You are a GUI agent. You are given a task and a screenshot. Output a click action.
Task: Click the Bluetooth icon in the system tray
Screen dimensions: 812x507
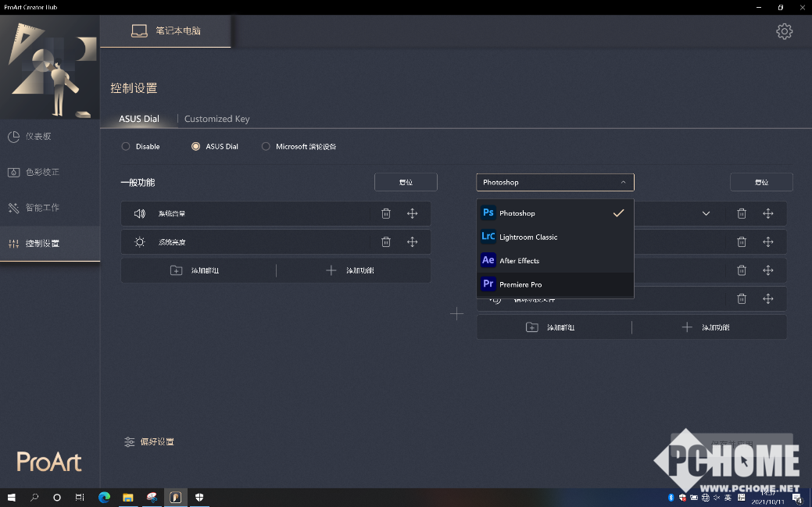coord(671,498)
